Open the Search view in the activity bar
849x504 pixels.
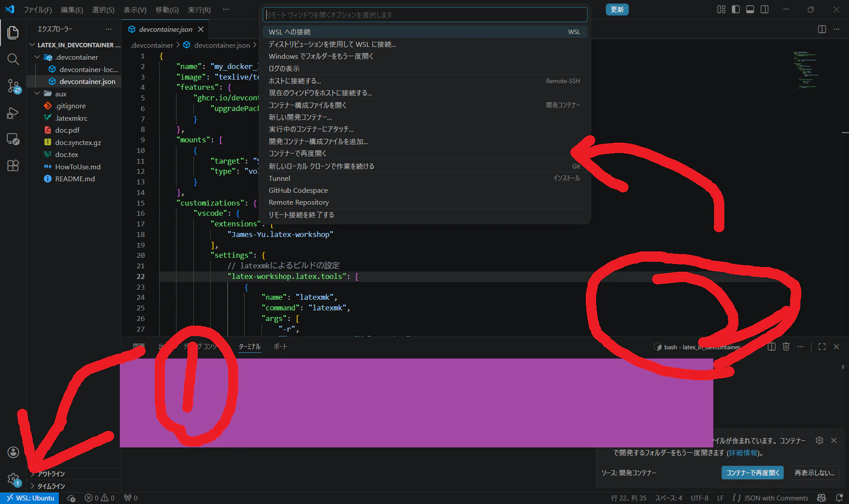(x=13, y=59)
